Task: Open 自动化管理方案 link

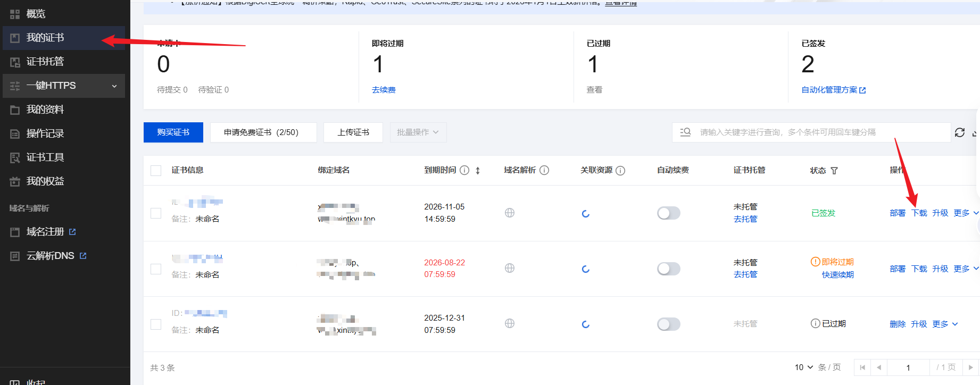Action: click(x=834, y=90)
